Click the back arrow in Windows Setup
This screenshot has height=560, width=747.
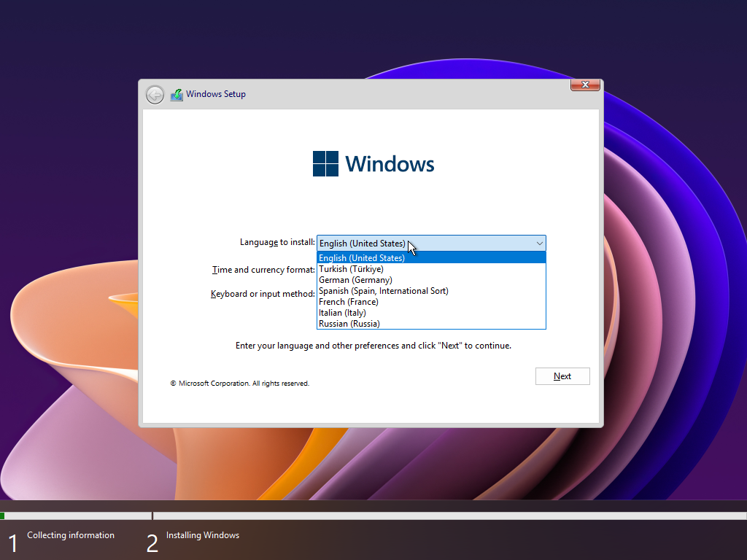pos(155,95)
